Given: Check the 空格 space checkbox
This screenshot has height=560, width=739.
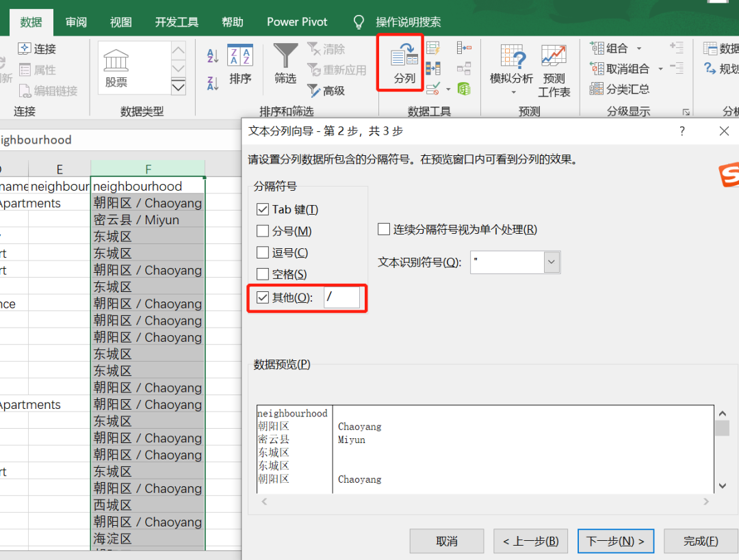Looking at the screenshot, I should pyautogui.click(x=263, y=274).
